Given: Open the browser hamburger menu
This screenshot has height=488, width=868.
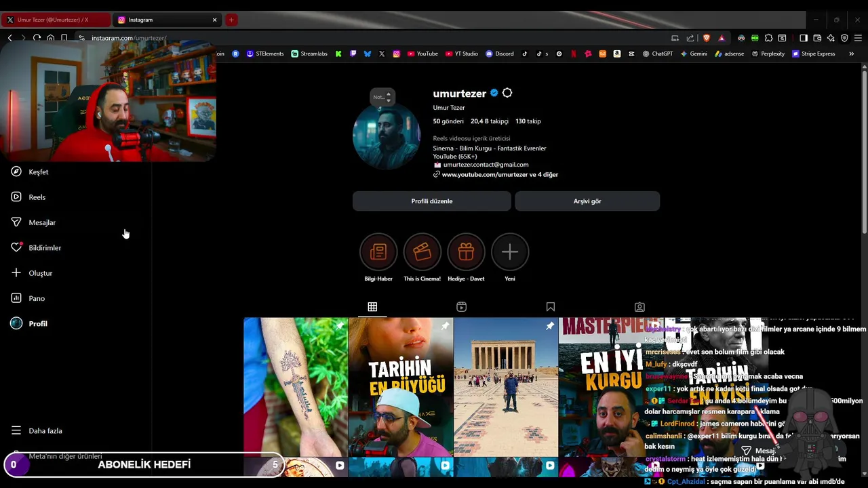Looking at the screenshot, I should tap(858, 38).
